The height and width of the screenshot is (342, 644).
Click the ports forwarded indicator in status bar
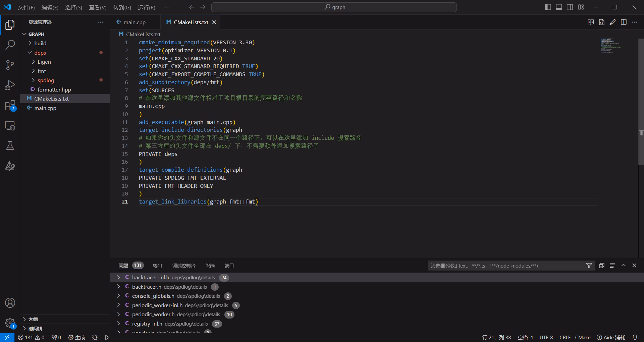click(56, 337)
